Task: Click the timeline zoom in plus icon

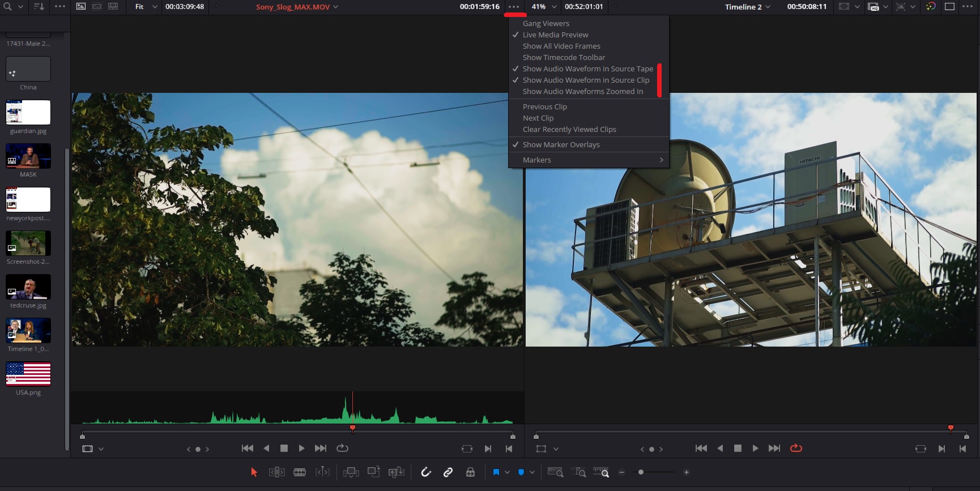Action: [687, 472]
